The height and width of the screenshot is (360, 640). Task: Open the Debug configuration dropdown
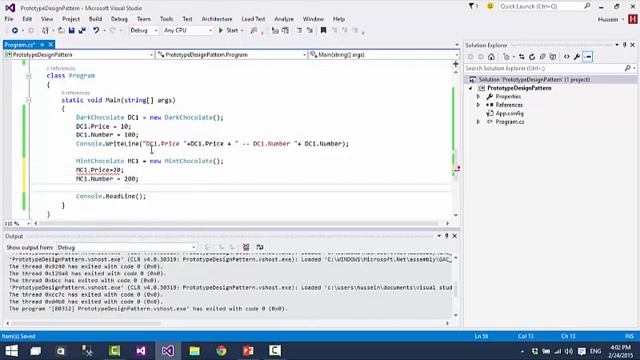(143, 30)
